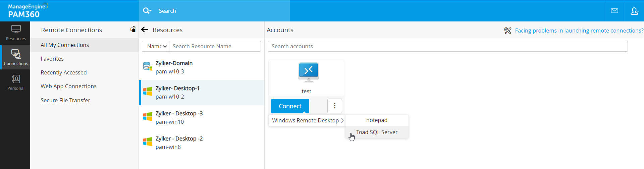
Task: Open the user profile icon
Action: [x=634, y=11]
